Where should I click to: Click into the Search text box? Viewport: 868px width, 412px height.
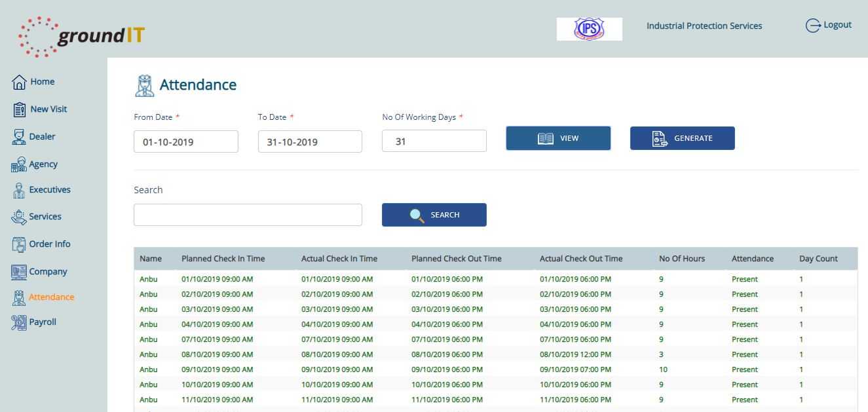[x=248, y=215]
